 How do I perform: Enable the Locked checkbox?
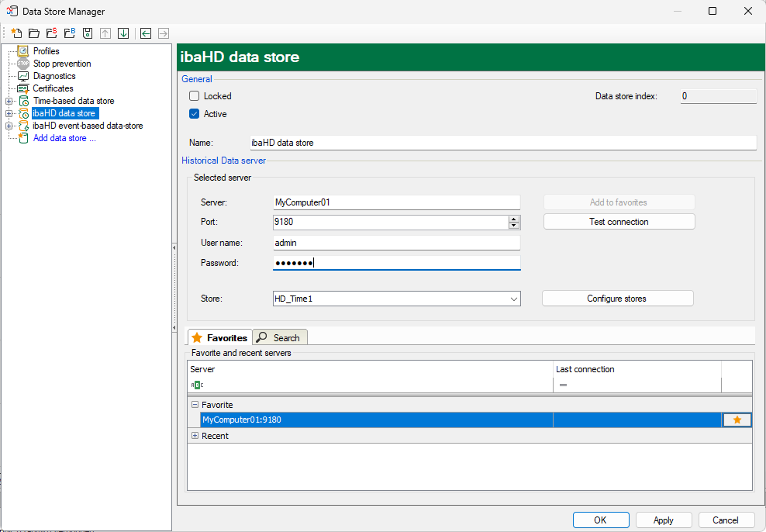point(195,96)
